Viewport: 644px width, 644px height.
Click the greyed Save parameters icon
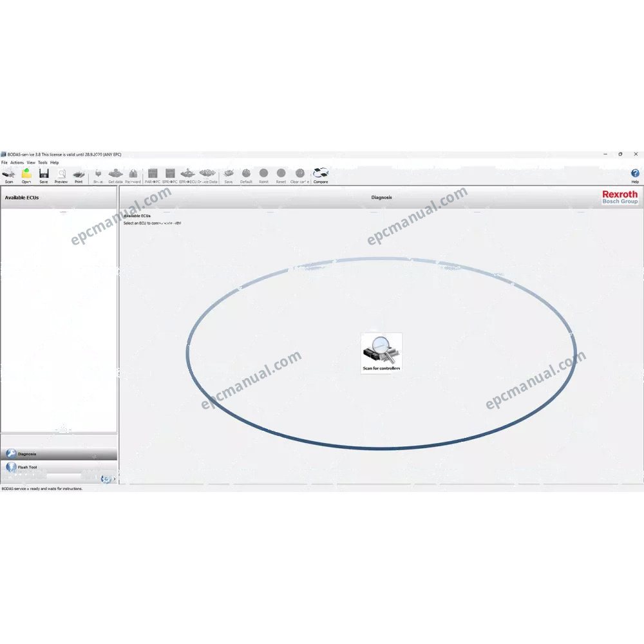(x=229, y=173)
